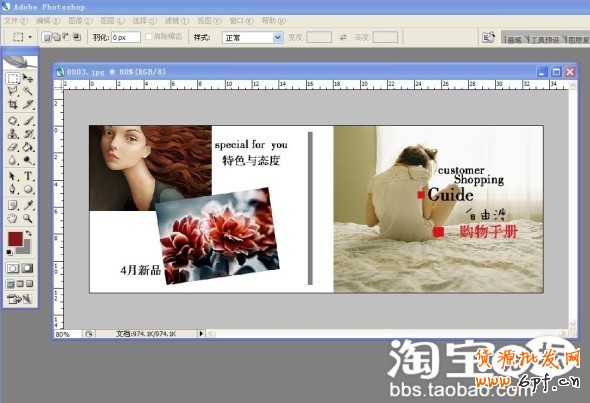Pick the Magic Wand tool

pos(28,91)
